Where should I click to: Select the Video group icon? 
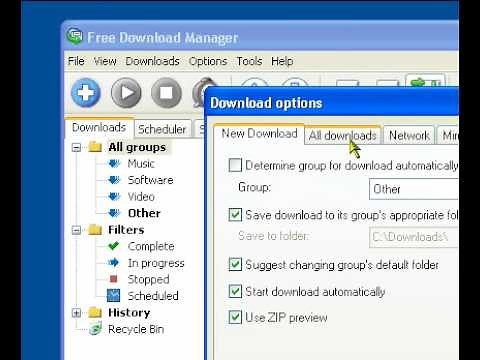pos(114,197)
